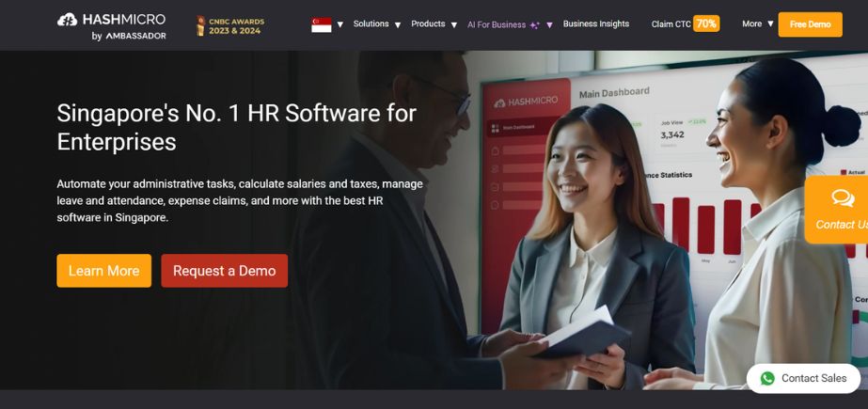Click the HashMicro cloud logo icon
This screenshot has height=409, width=868.
pyautogui.click(x=68, y=20)
